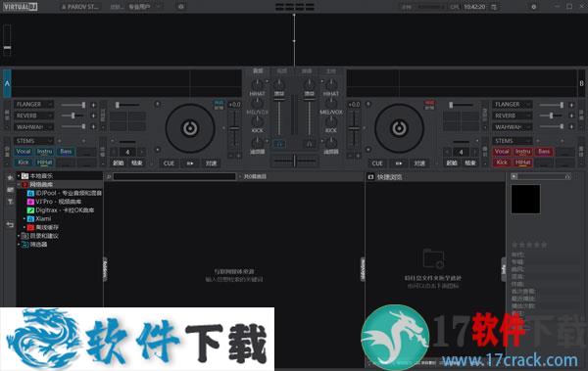Open user layout dropdown in title bar
Screen dimensions: 588x371
(x=145, y=7)
